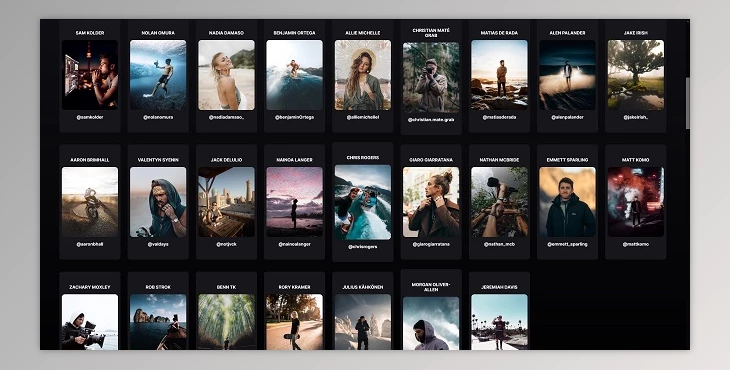Open the @christian.mate.grab handle link
The height and width of the screenshot is (370, 730).
click(x=431, y=120)
